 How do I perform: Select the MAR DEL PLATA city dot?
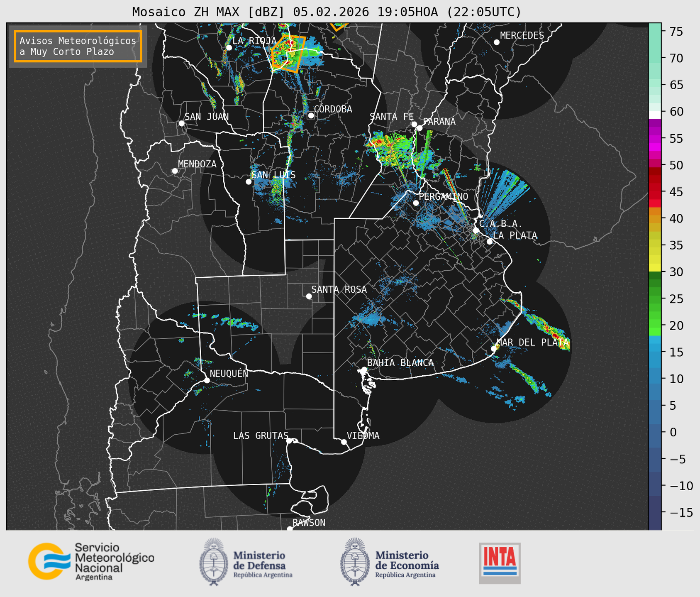coord(493,349)
